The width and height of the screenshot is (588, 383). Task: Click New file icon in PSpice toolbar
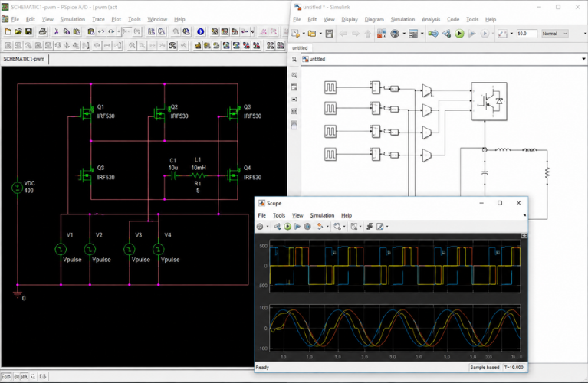click(x=8, y=32)
